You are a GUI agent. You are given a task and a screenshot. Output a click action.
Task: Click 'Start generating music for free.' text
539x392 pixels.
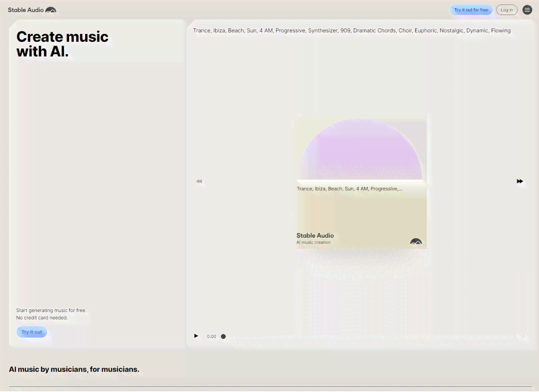[51, 310]
